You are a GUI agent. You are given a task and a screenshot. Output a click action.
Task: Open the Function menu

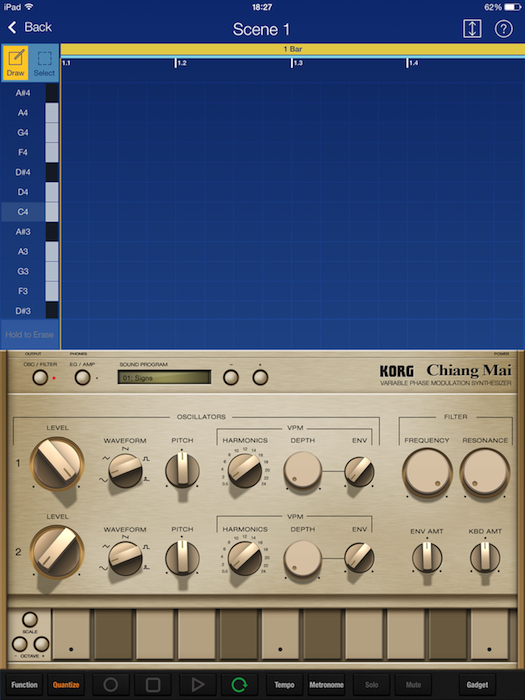click(x=24, y=684)
